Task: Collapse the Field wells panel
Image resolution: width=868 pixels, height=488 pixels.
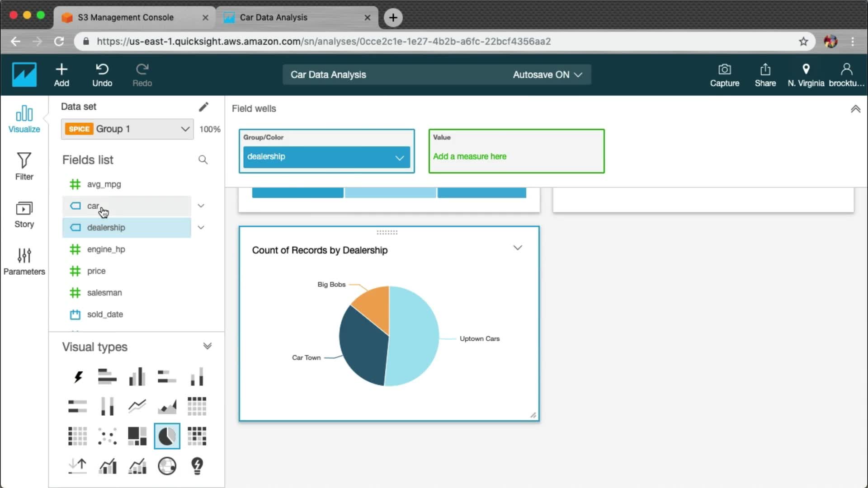Action: tap(855, 109)
